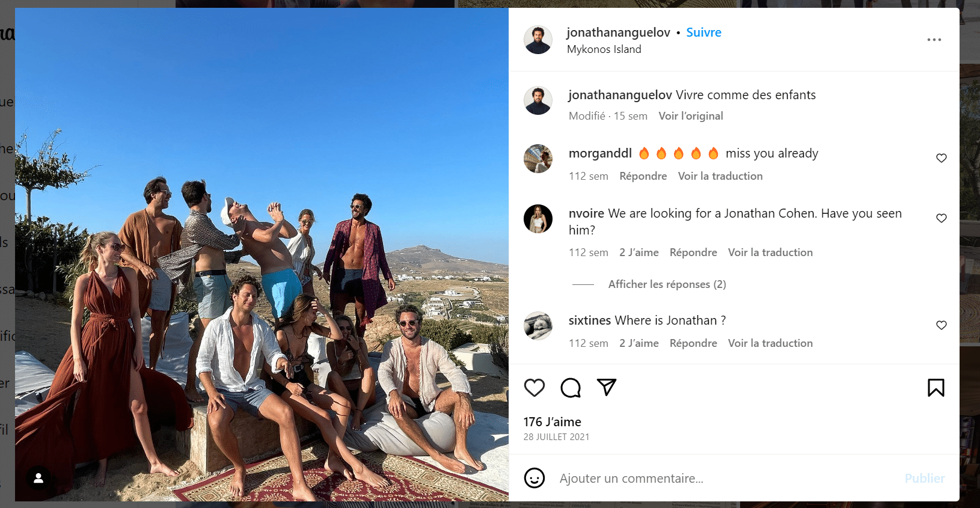Image resolution: width=980 pixels, height=508 pixels.
Task: Open the Mykonos Island location page
Action: click(x=604, y=49)
